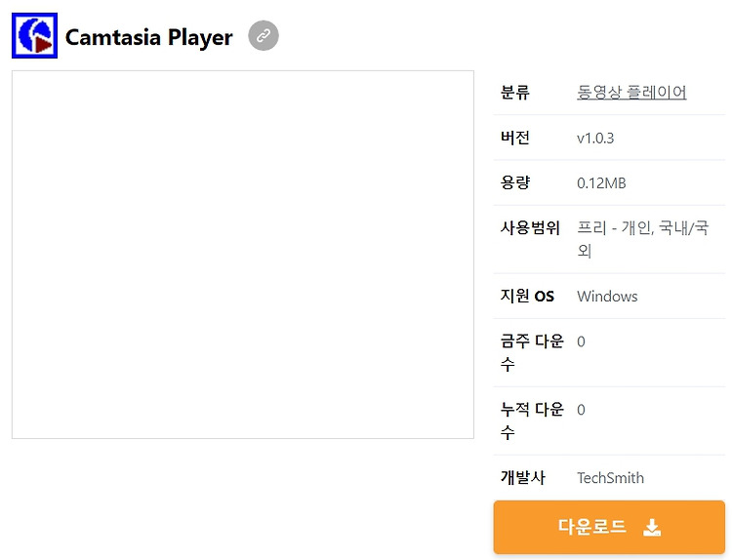Click the 누적 다운수 cumulative downloads label
The width and height of the screenshot is (732, 560).
(532, 420)
